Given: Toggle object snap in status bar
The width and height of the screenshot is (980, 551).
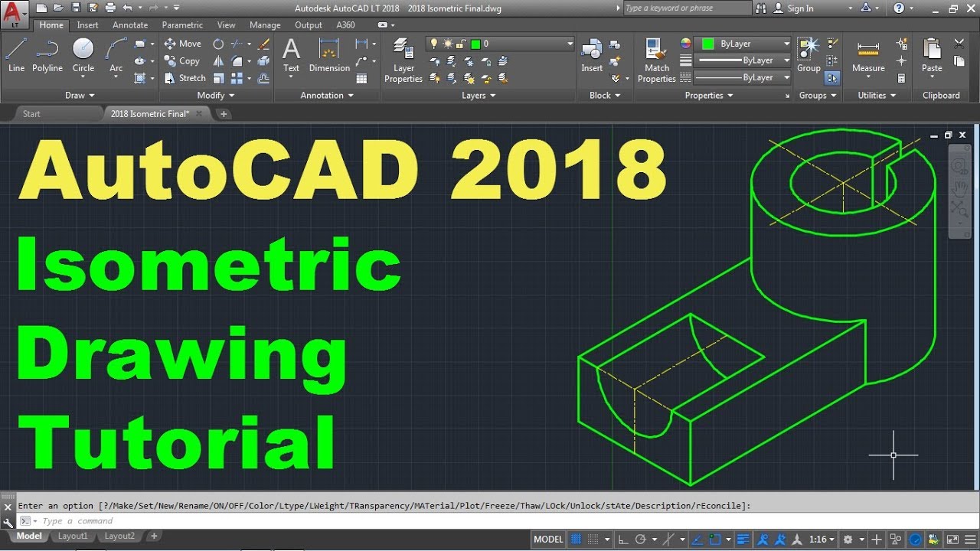Looking at the screenshot, I should 715,539.
